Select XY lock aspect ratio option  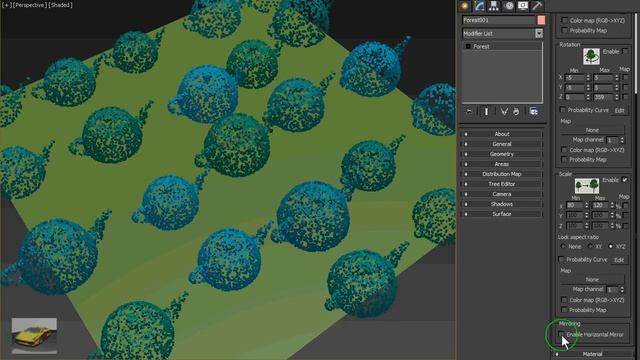pyautogui.click(x=590, y=247)
